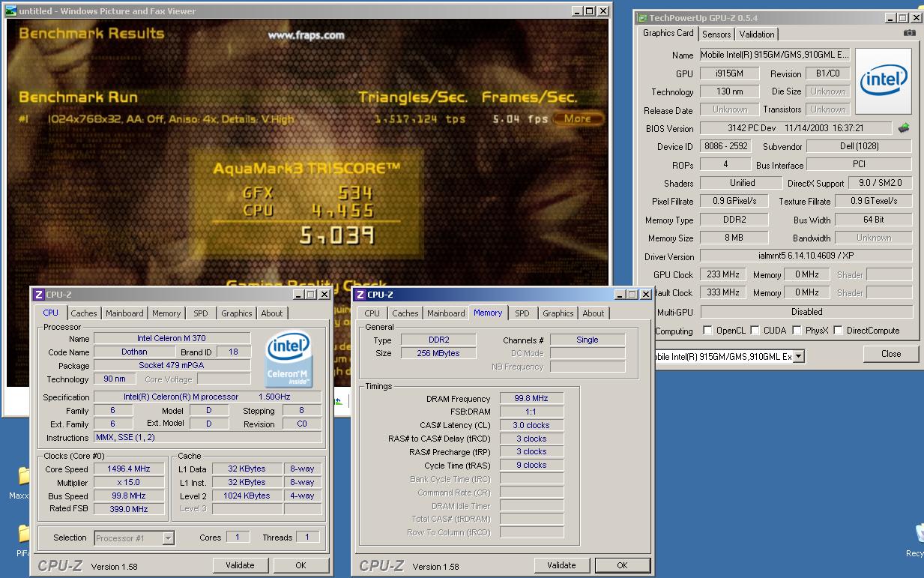Select the Graphics Card tab in GPU-Z
The height and width of the screenshot is (578, 924).
tap(668, 33)
